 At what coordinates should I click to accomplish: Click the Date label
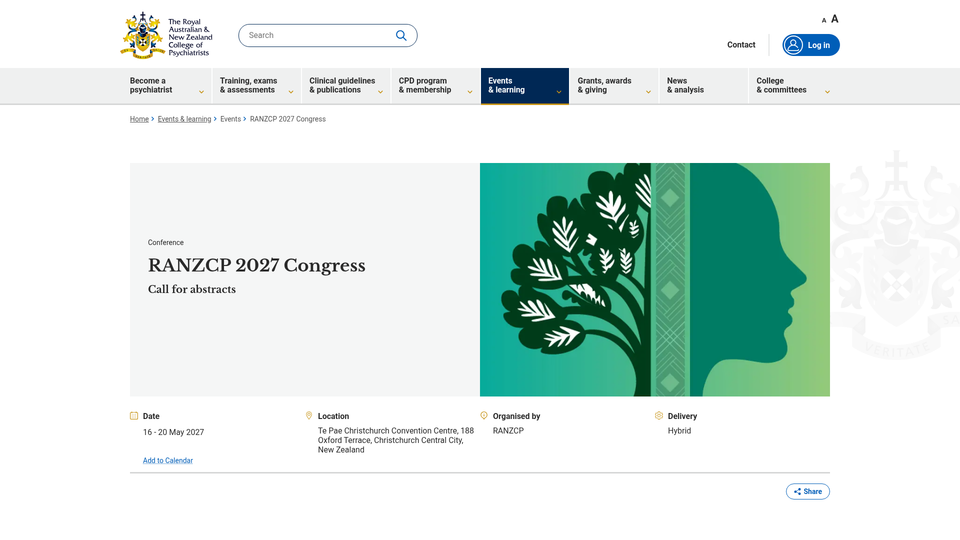pos(151,416)
